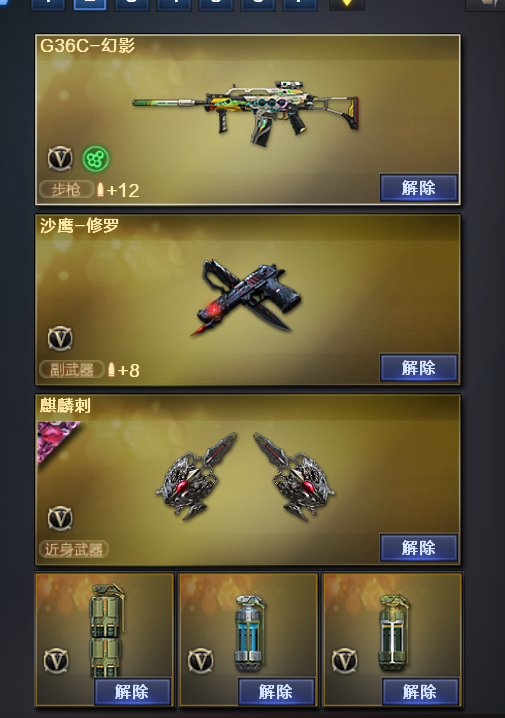Remove the green flash grenade using 解除

[420, 692]
